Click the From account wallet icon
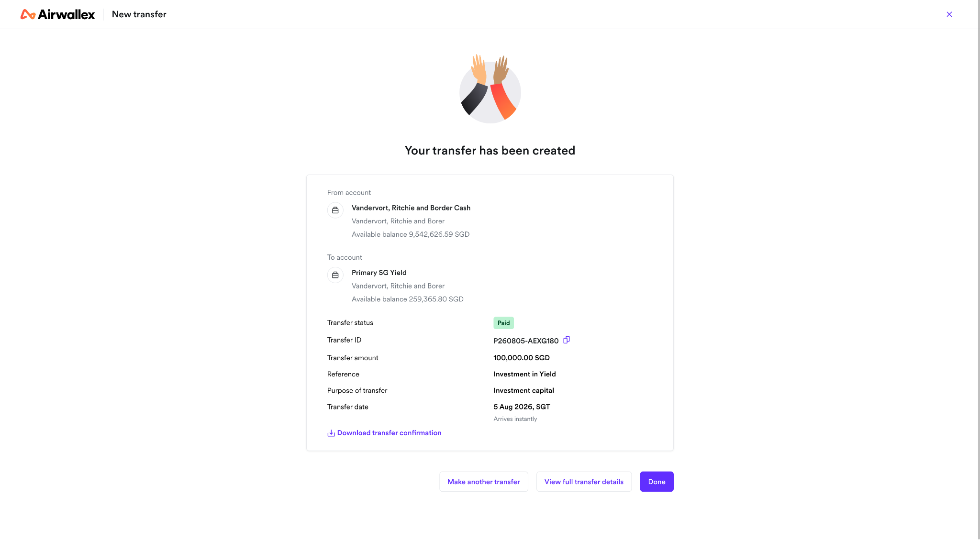Image resolution: width=980 pixels, height=551 pixels. [x=335, y=210]
